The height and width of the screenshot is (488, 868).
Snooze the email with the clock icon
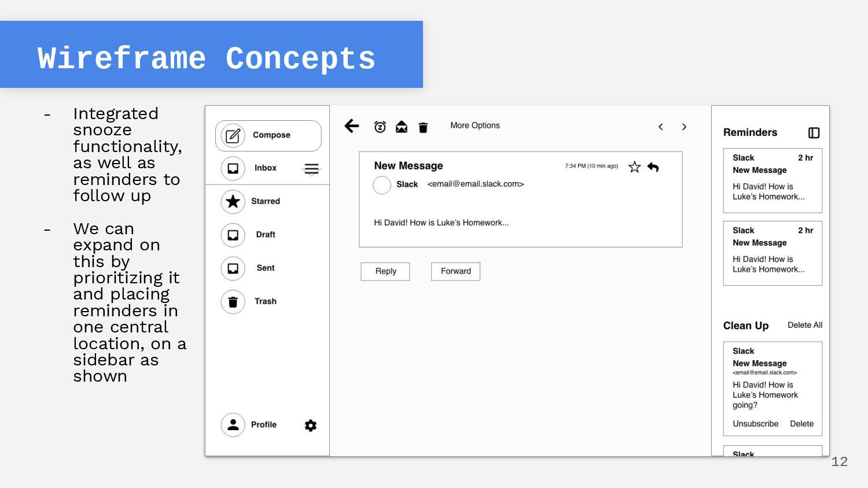(380, 127)
